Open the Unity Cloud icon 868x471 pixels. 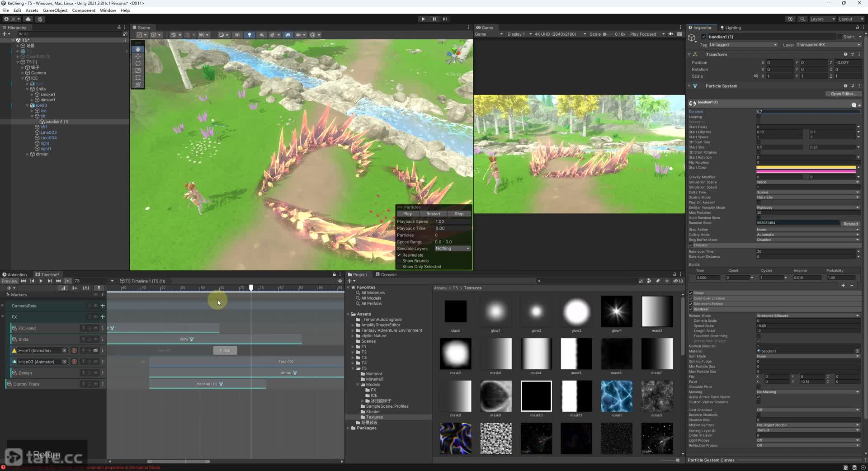pos(28,19)
